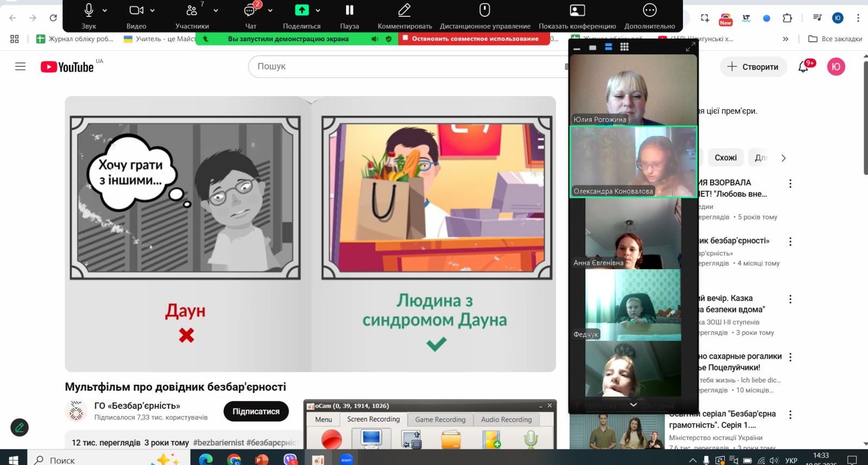Switch to the Audio Recording tab in oCam
This screenshot has height=465, width=868.
pyautogui.click(x=506, y=419)
